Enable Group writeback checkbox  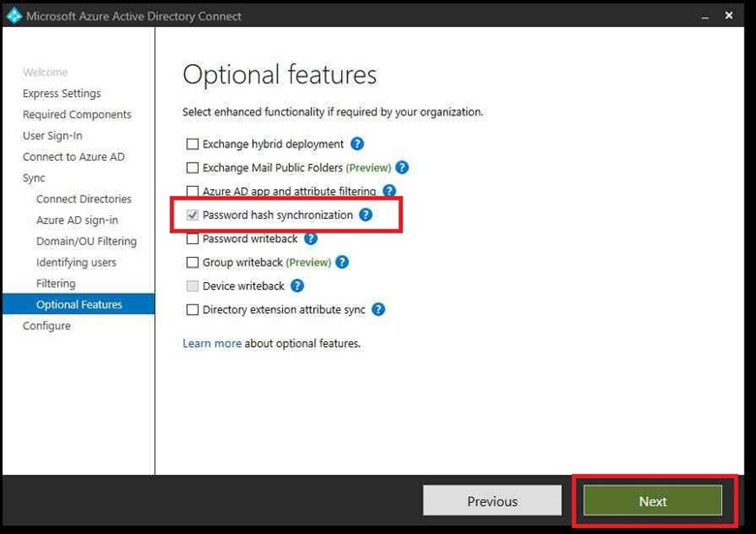[x=192, y=263]
